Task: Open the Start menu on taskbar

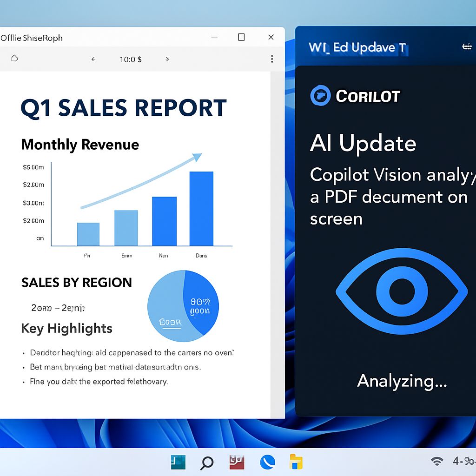Action: 178,463
